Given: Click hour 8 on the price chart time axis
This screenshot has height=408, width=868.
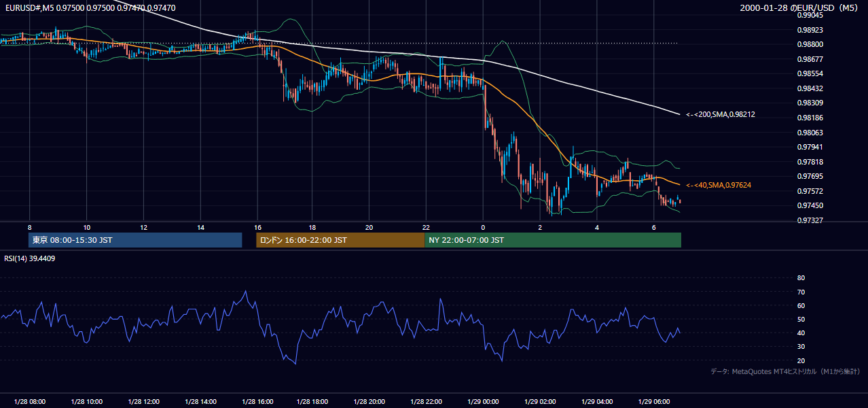Looking at the screenshot, I should point(30,227).
